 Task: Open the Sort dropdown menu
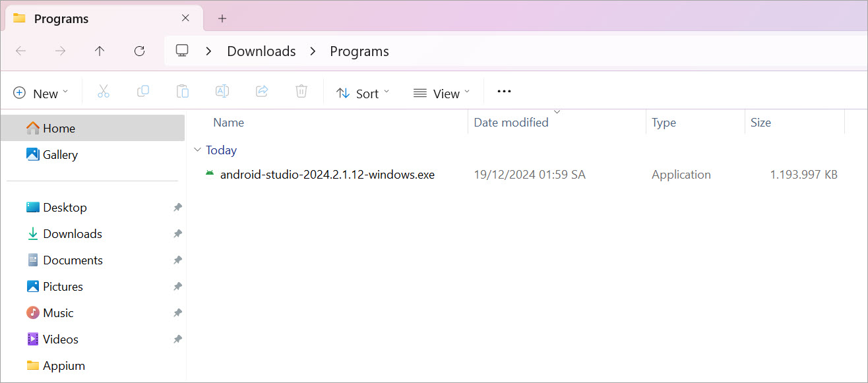(363, 93)
